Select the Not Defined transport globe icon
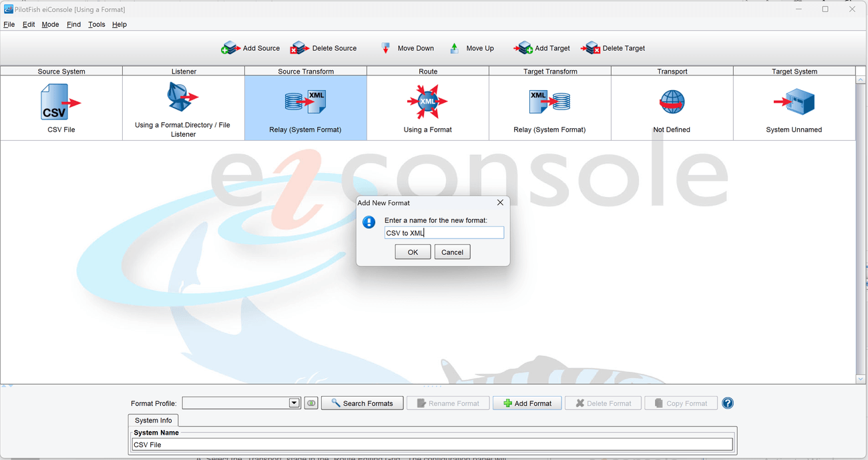868x460 pixels. (x=672, y=102)
